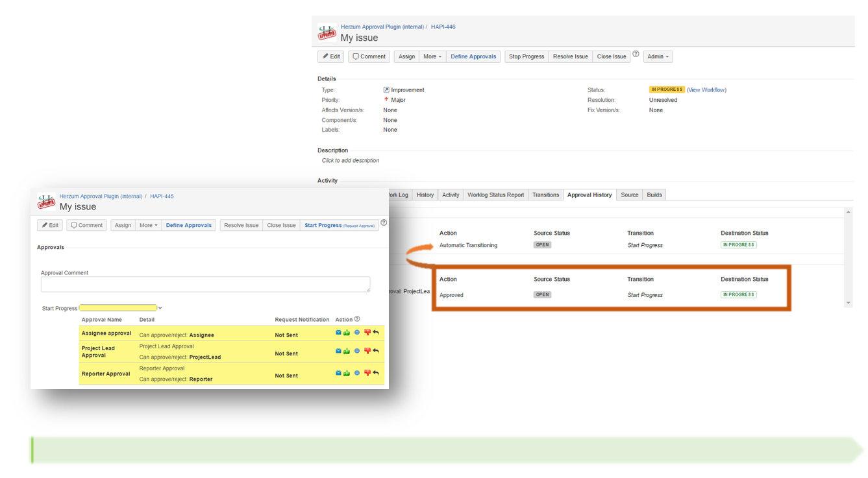
Task: Click Edit button in HAPI-446 window
Action: tap(331, 56)
